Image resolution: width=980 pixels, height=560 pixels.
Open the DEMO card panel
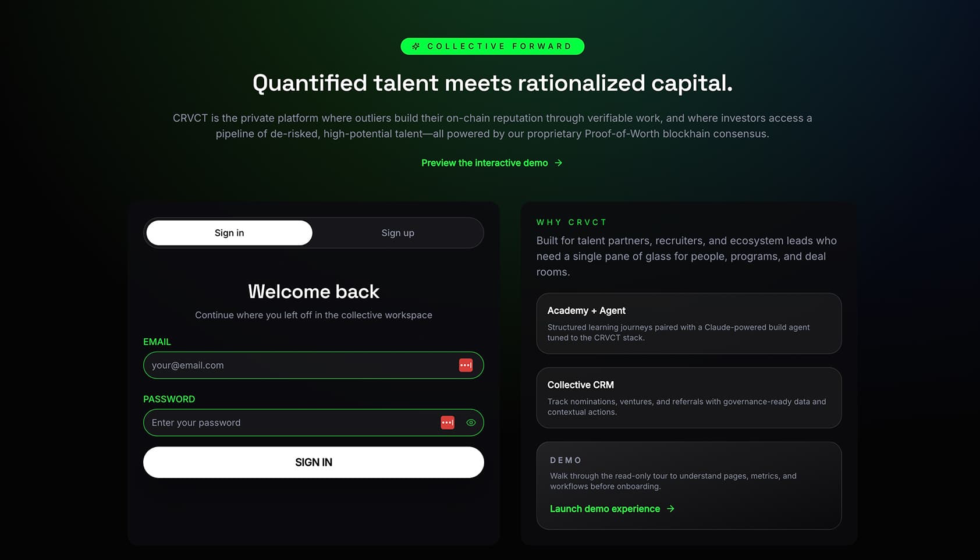point(688,486)
